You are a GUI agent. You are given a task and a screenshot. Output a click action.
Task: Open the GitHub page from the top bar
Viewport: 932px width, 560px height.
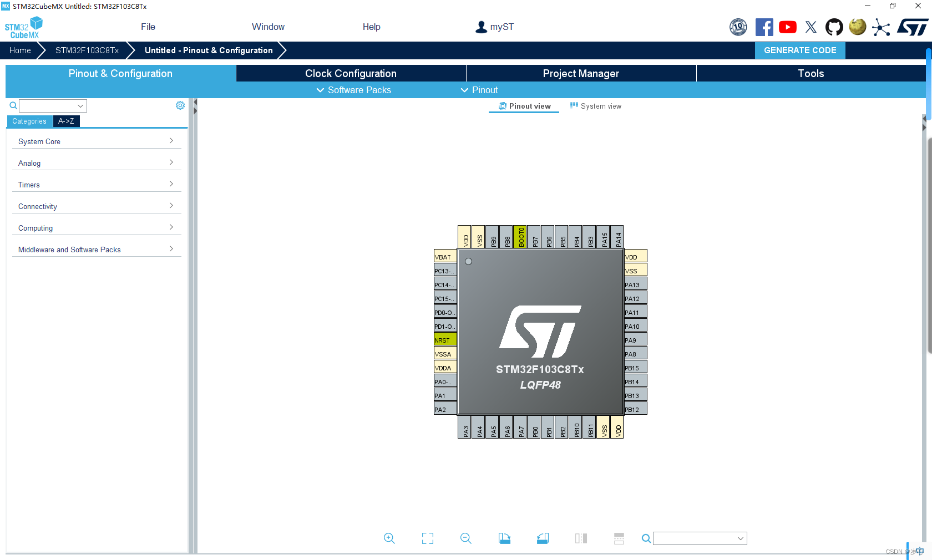(x=834, y=27)
